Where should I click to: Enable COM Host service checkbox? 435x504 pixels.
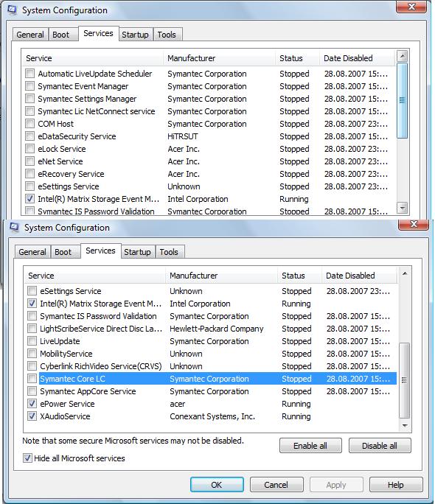30,124
